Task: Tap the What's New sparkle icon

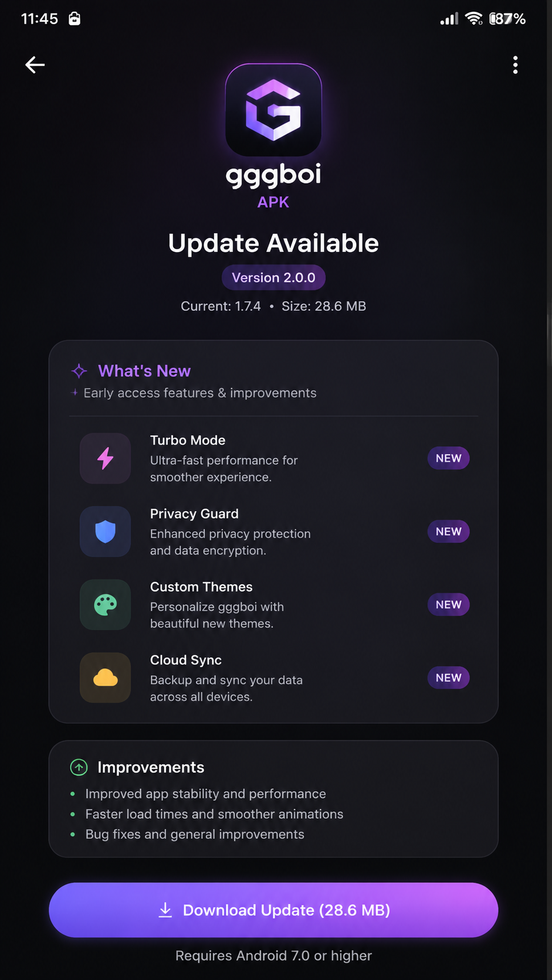Action: tap(79, 371)
